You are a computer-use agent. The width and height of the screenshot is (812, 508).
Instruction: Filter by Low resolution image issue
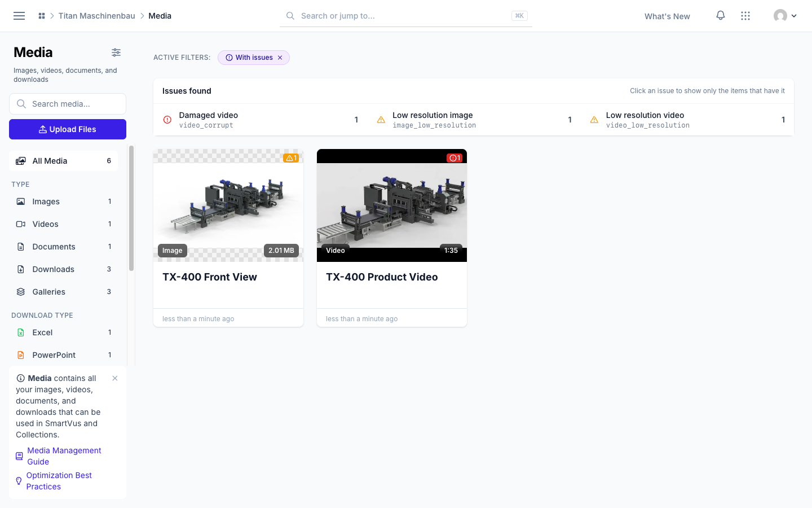coord(474,120)
